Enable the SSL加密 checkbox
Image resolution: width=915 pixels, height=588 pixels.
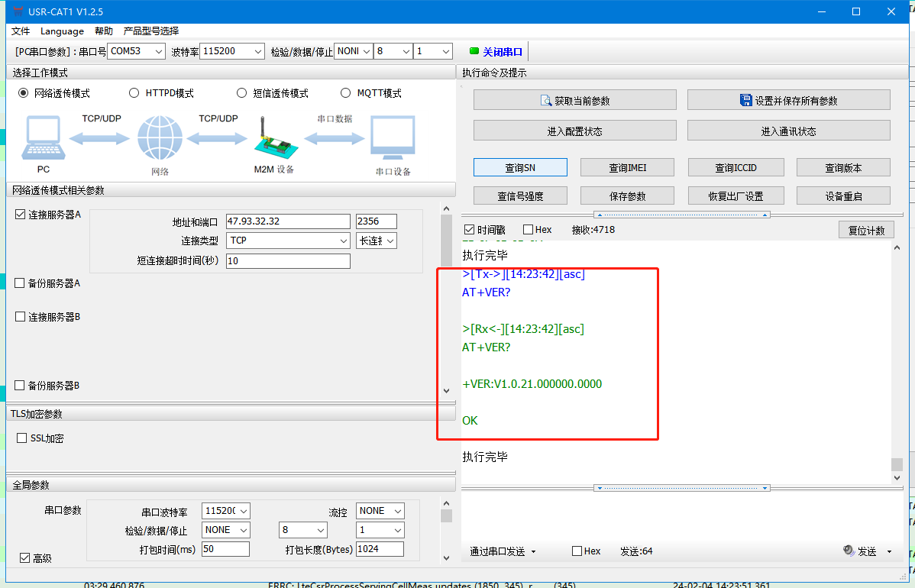point(22,438)
